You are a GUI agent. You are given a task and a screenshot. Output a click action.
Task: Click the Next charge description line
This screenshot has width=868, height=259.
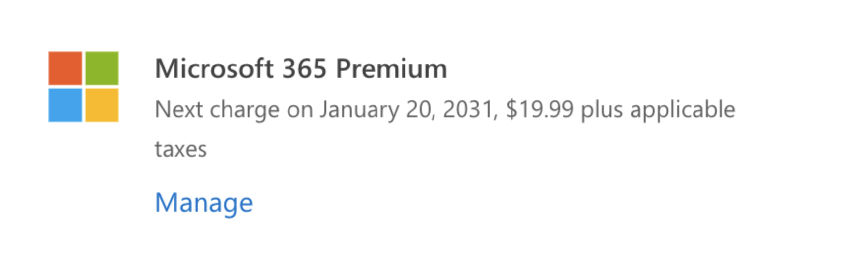(444, 110)
